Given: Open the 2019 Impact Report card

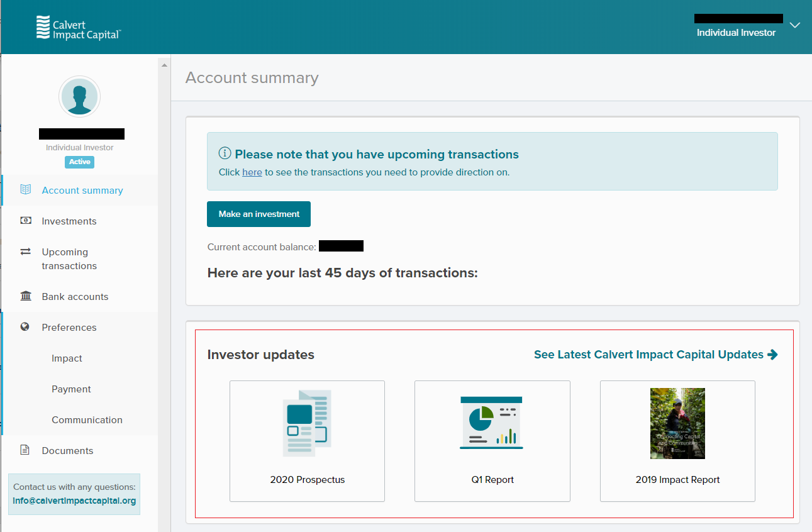Looking at the screenshot, I should (678, 441).
